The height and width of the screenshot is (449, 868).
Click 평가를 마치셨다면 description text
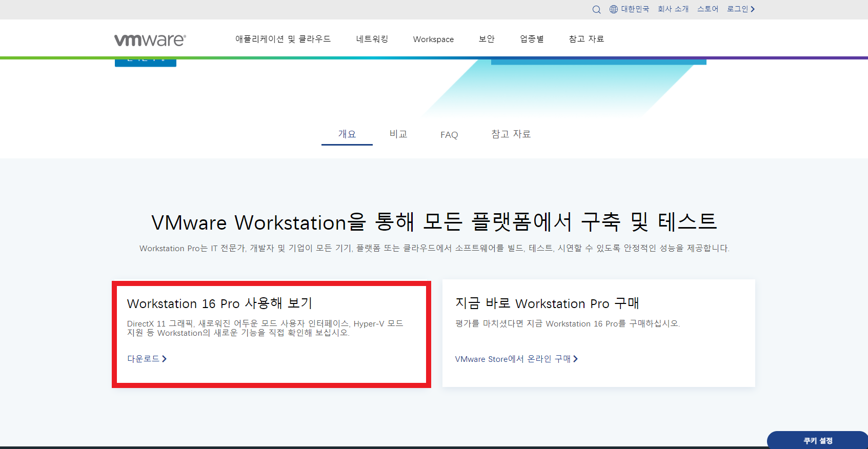pos(568,323)
